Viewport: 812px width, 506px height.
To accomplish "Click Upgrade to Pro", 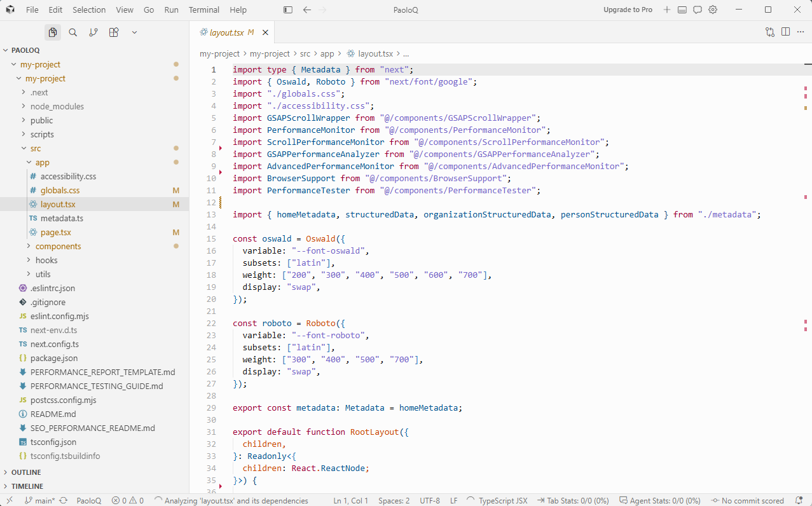I will [x=628, y=10].
